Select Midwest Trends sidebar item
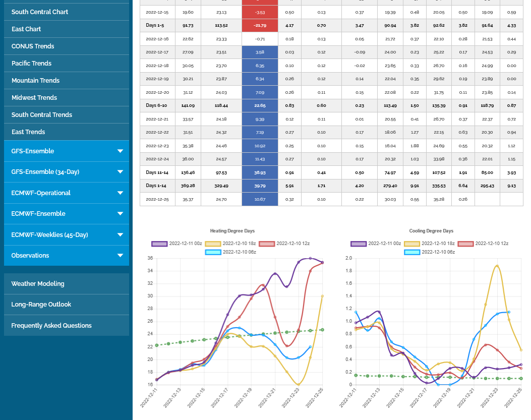 (34, 98)
